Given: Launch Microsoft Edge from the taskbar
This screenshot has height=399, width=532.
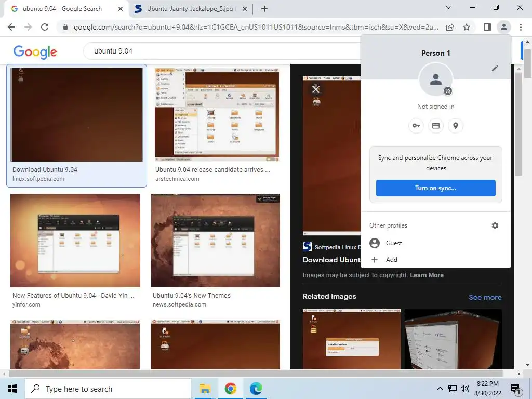Looking at the screenshot, I should click(256, 389).
